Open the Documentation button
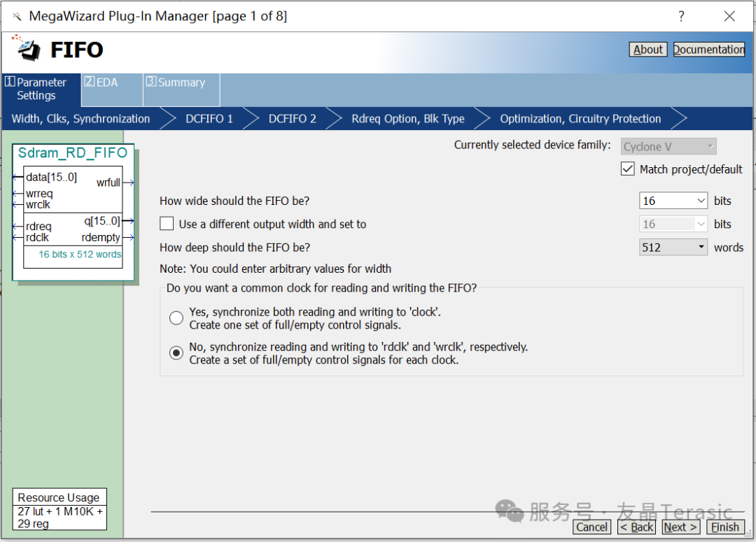This screenshot has width=756, height=542. [x=708, y=50]
